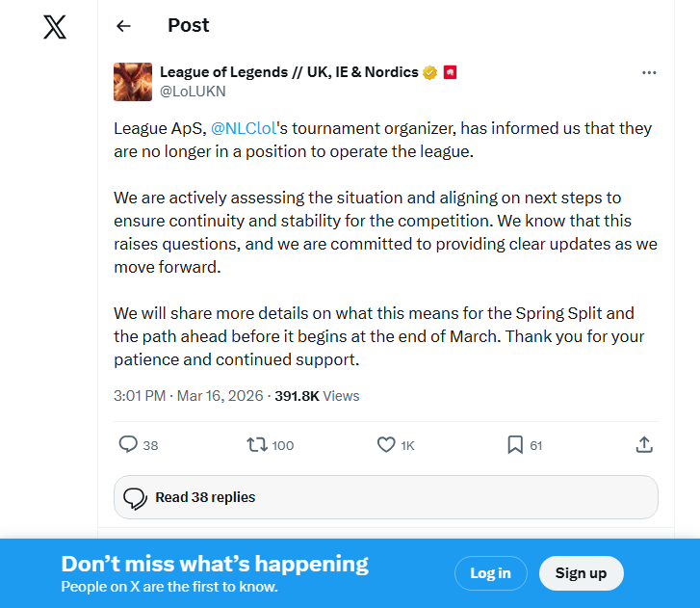
Task: Like the post with the heart icon
Action: click(386, 444)
